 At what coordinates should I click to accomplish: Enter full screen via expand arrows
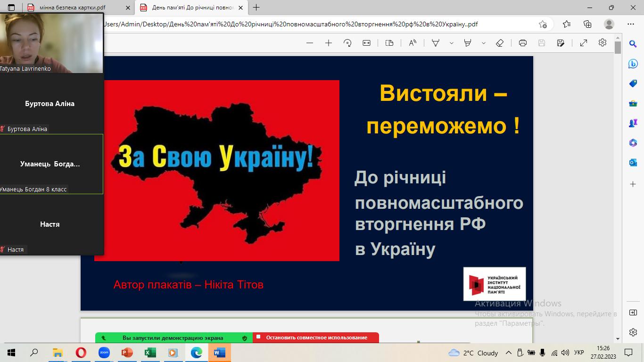click(584, 43)
